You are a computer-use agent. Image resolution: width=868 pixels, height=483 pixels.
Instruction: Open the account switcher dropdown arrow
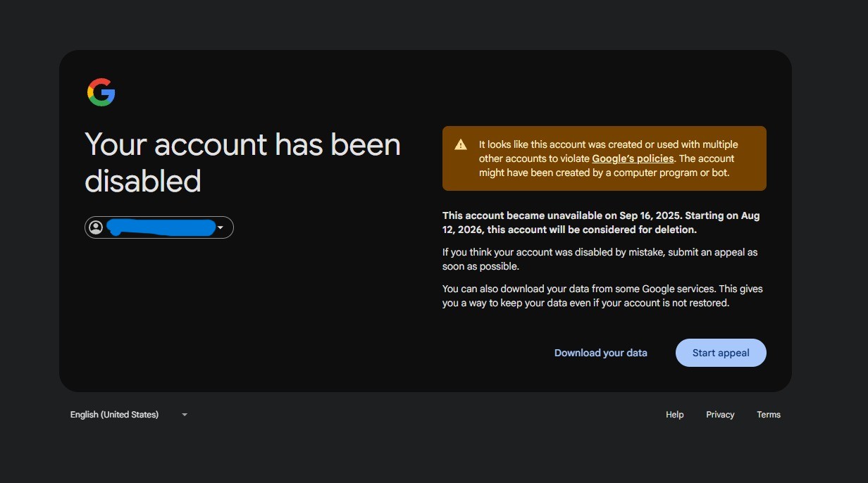(x=221, y=227)
